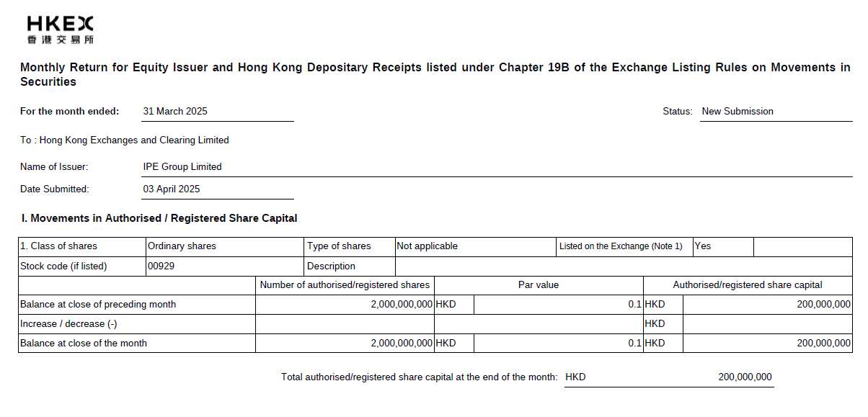
Task: Click the New Submission status field
Action: point(776,112)
